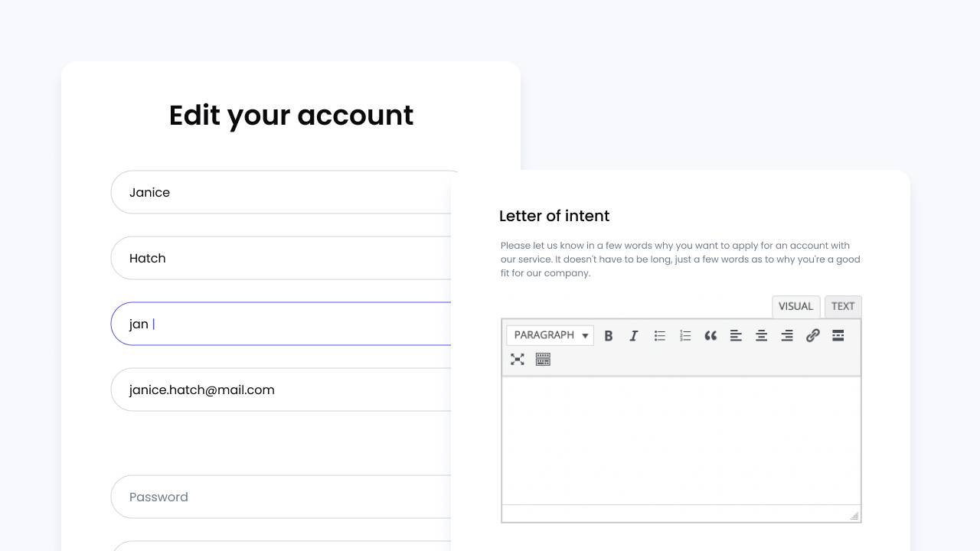
Task: Align text to the left
Action: click(736, 335)
